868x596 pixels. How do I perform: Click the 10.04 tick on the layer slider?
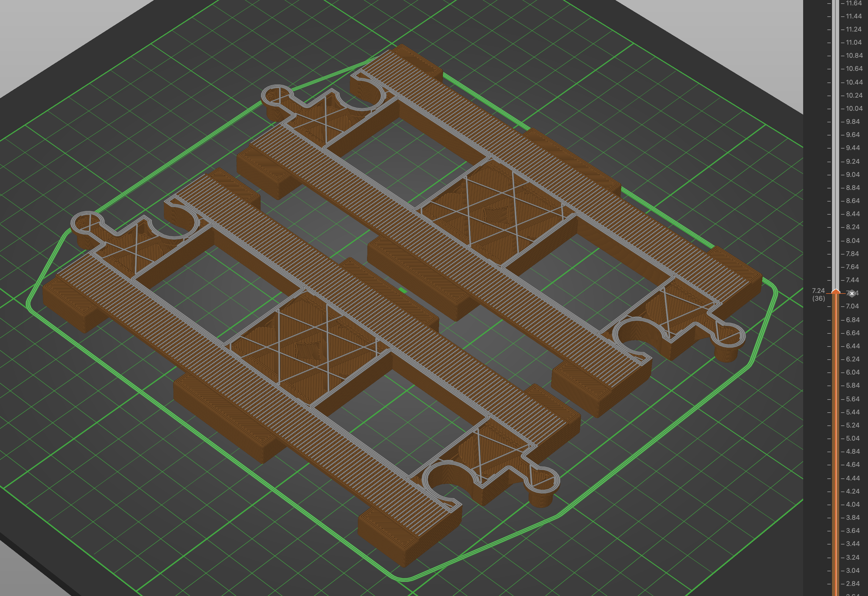[851, 108]
